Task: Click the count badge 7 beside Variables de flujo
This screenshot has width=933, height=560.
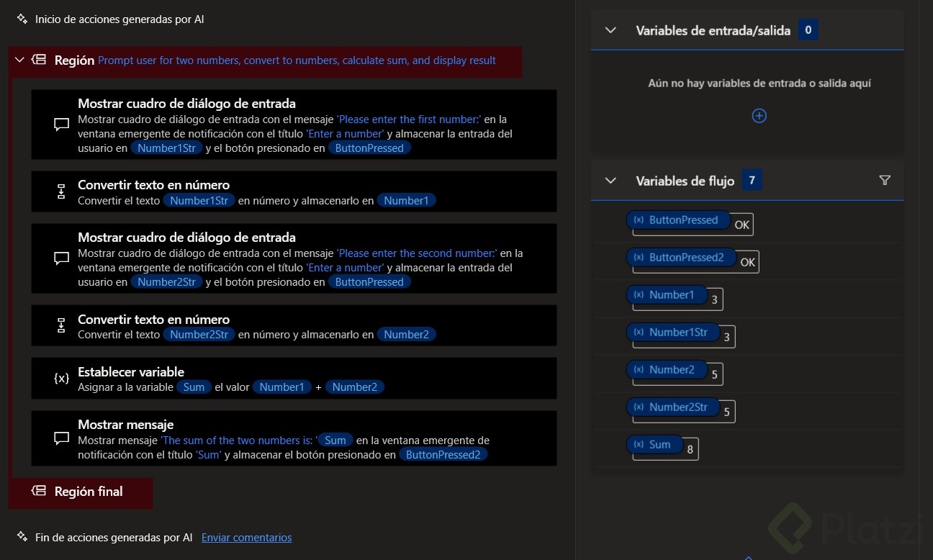Action: pos(752,181)
